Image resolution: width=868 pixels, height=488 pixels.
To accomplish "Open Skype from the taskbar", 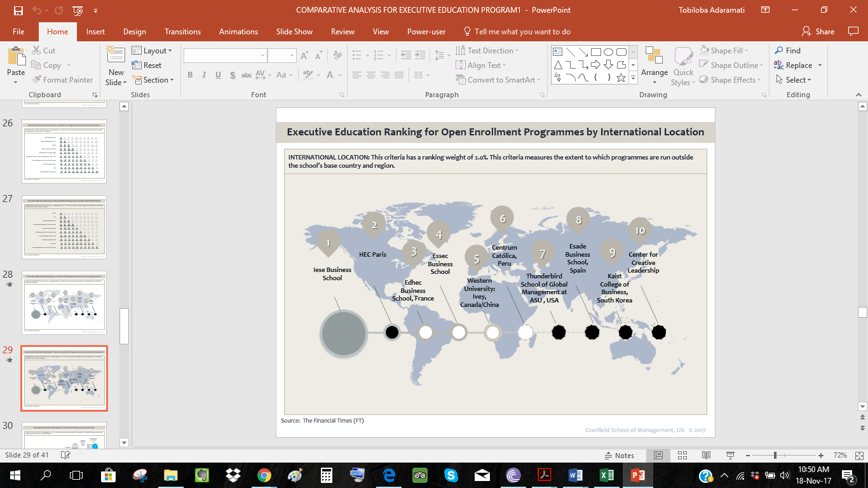I will 451,475.
